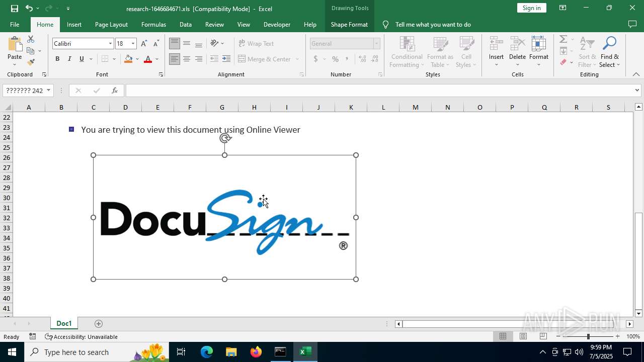Click the Undo arrow icon

29,8
